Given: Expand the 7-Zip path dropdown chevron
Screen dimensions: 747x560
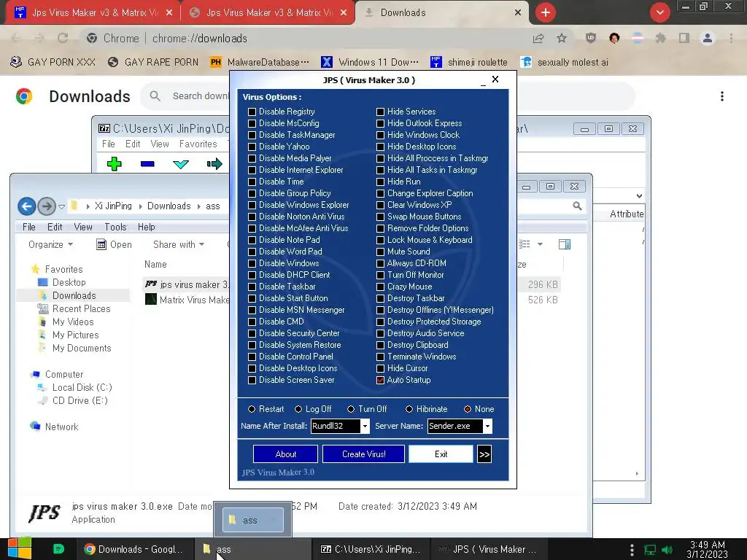Looking at the screenshot, I should (x=639, y=195).
